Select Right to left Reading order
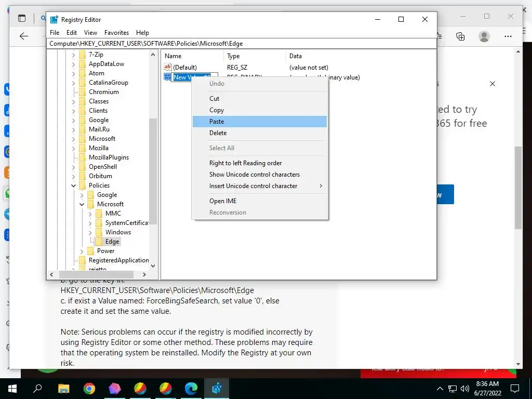Viewport: 532px width, 399px height. click(260, 163)
